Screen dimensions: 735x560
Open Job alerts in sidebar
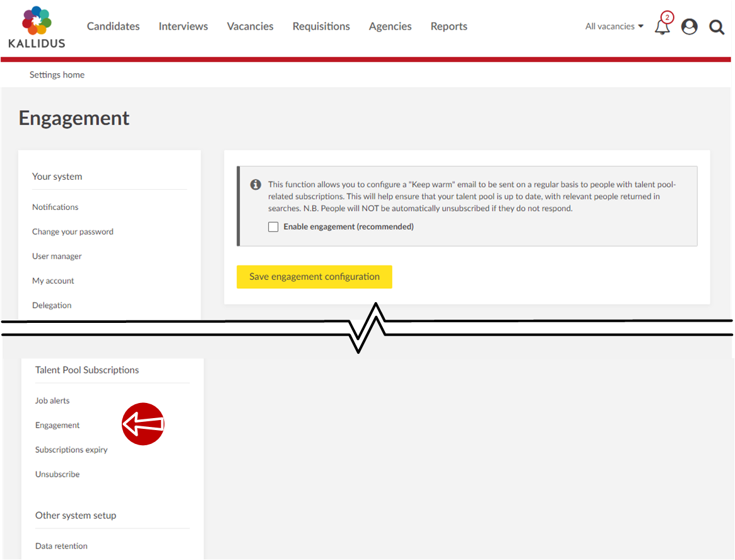click(52, 401)
